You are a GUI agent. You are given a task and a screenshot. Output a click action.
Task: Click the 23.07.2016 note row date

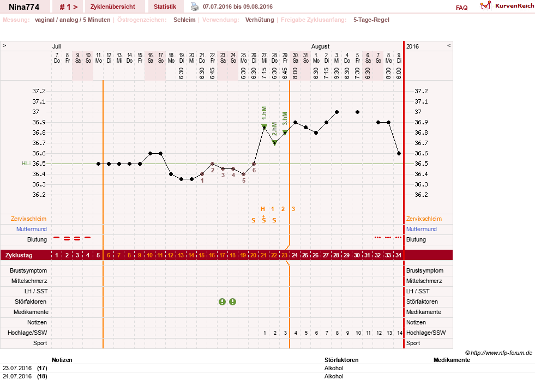tap(17, 368)
